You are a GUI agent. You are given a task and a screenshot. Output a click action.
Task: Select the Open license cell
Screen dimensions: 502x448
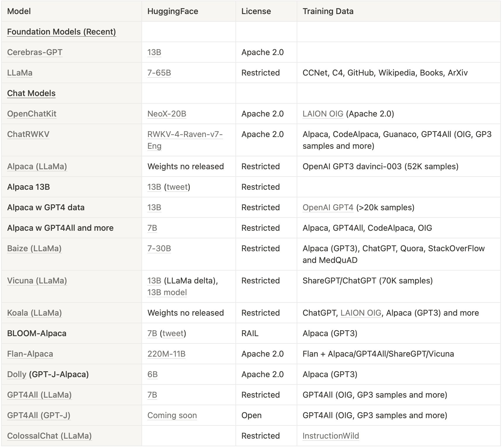(x=266, y=415)
